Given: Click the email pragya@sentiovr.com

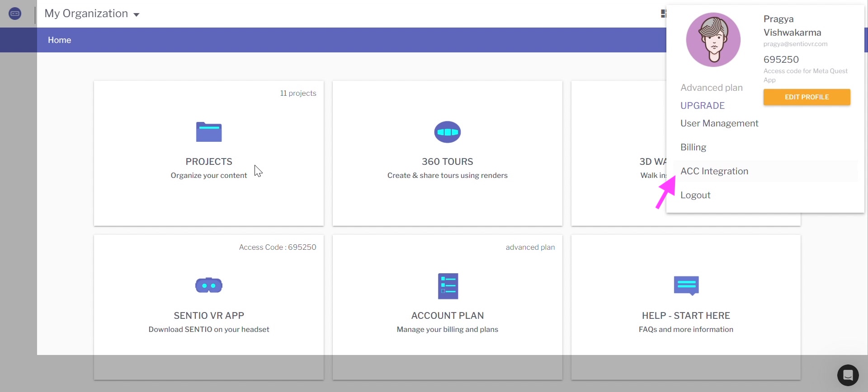Looking at the screenshot, I should pos(795,44).
